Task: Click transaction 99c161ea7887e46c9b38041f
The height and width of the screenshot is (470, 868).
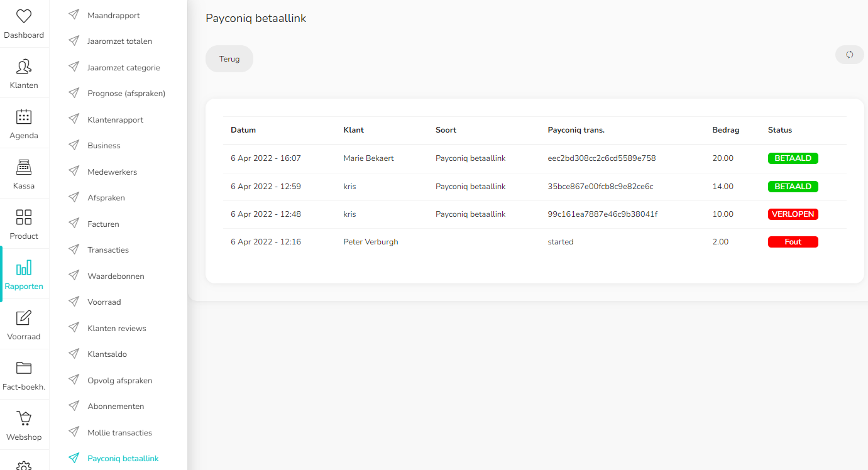Action: tap(603, 214)
